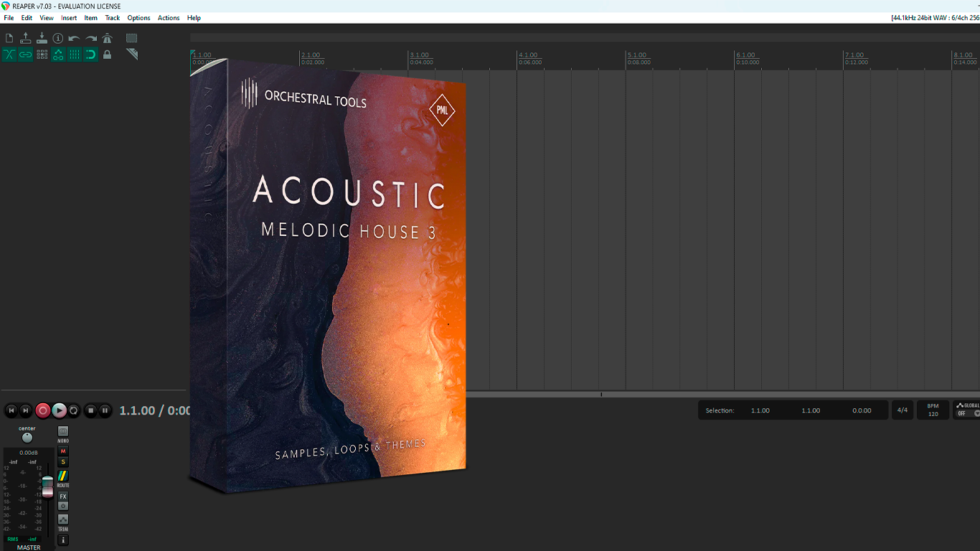Open the Edit menu
Screen dimensions: 980x551
tap(27, 18)
